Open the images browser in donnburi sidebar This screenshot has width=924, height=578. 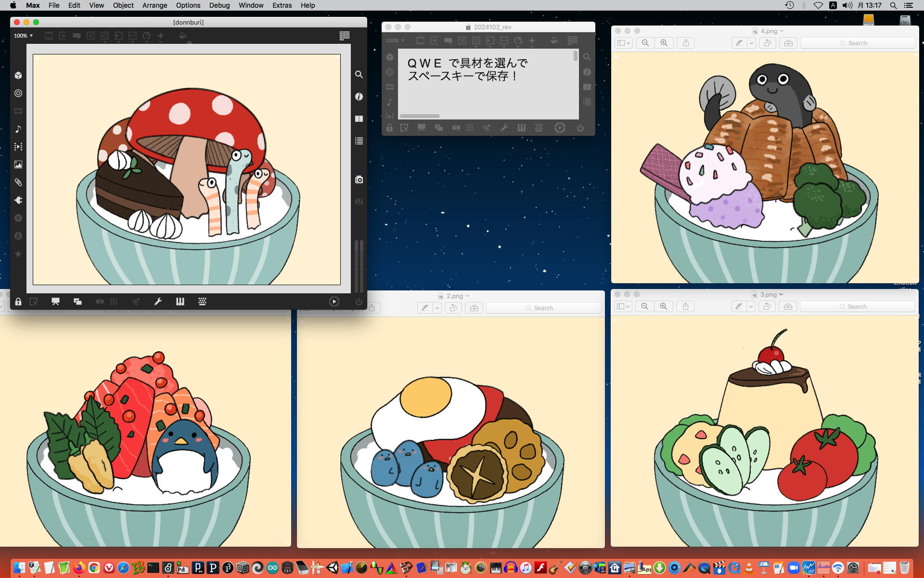coord(18,165)
